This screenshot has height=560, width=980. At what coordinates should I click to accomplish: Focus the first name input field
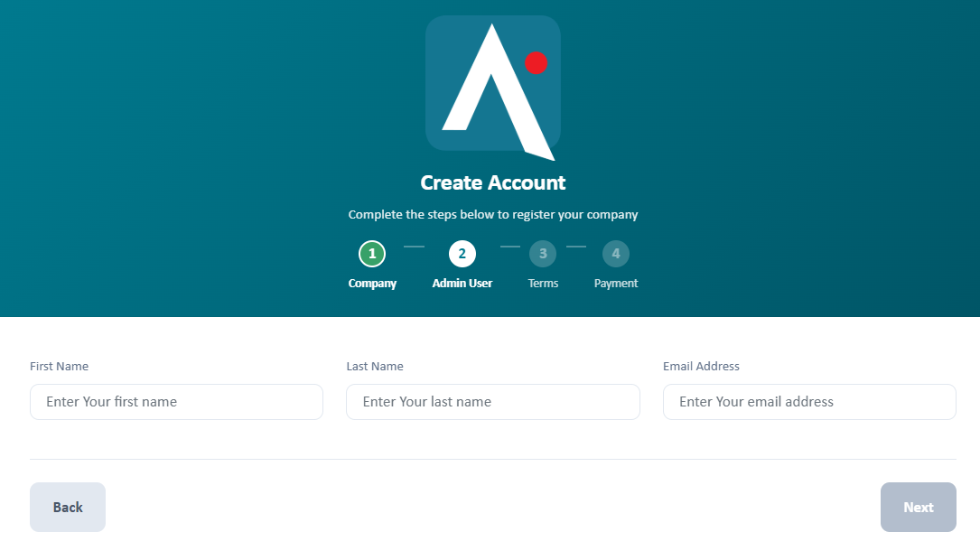pyautogui.click(x=176, y=402)
